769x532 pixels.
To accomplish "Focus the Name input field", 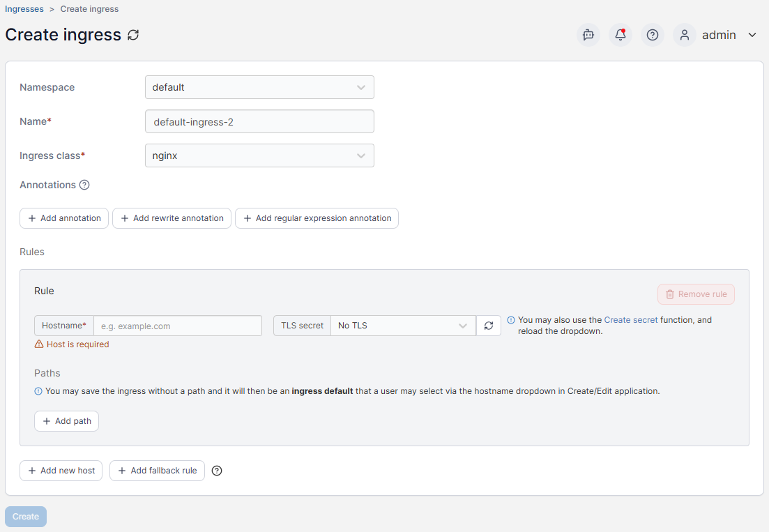I will point(259,121).
